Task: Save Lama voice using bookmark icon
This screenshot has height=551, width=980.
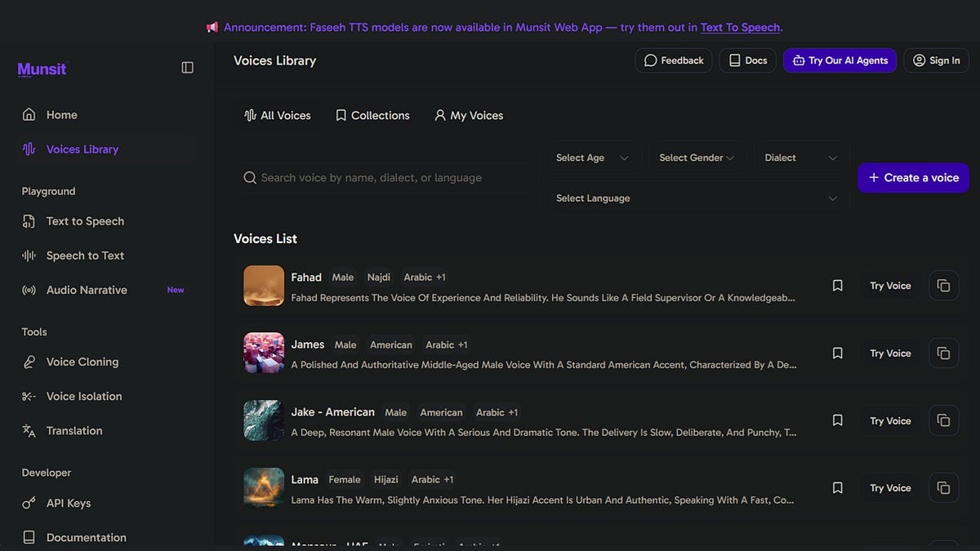Action: pos(837,488)
